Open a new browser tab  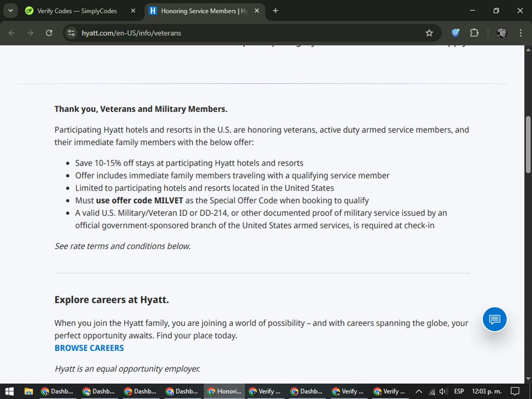click(275, 11)
